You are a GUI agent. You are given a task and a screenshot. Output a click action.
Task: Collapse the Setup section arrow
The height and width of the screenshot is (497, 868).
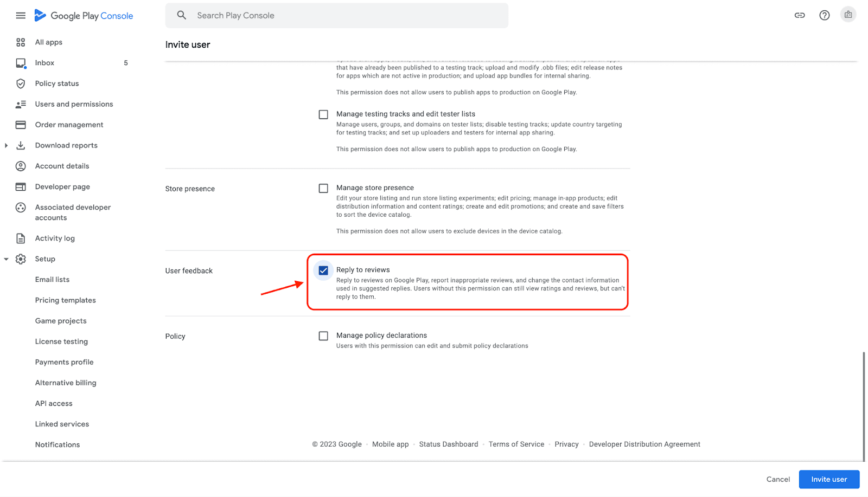tap(6, 259)
